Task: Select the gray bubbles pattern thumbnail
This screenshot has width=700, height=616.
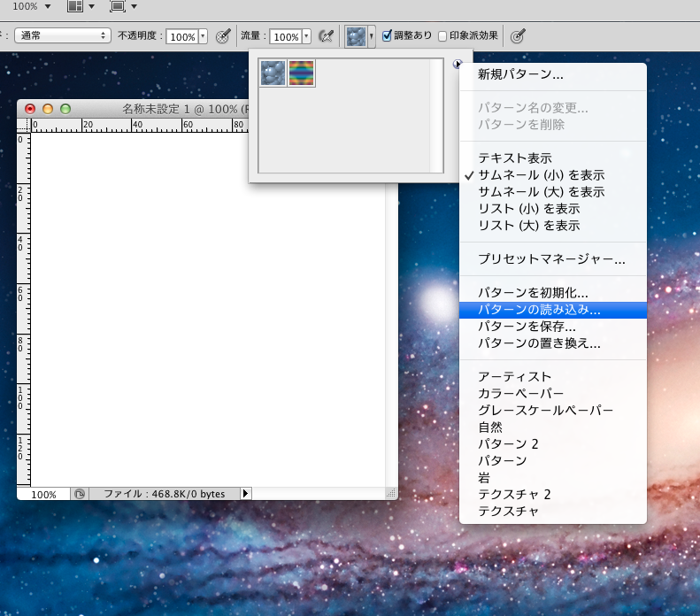Action: click(273, 73)
